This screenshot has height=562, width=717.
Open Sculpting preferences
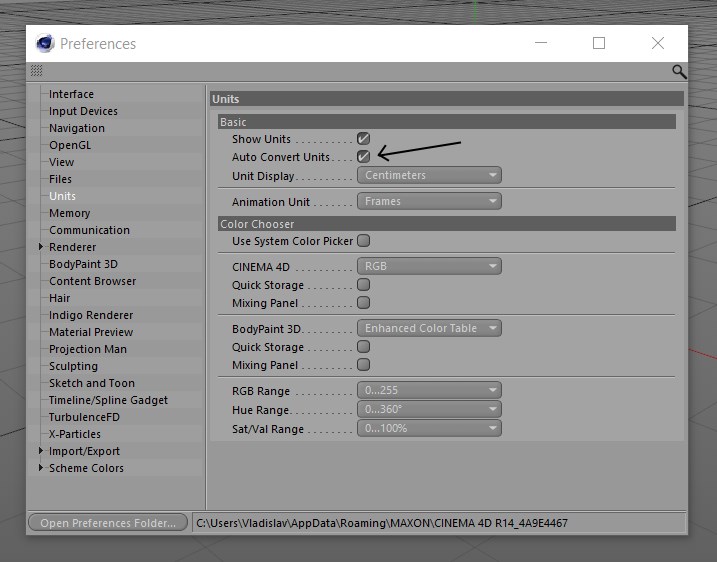pyautogui.click(x=73, y=366)
